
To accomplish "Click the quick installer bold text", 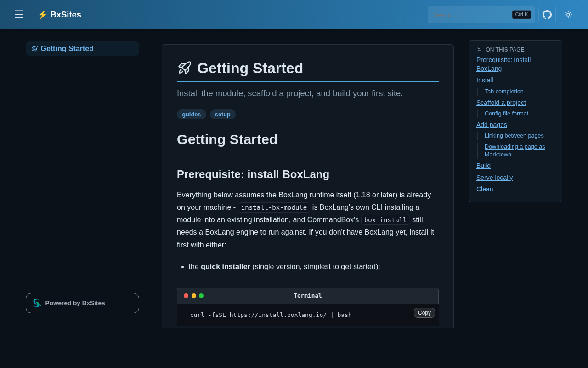I will pos(226,267).
